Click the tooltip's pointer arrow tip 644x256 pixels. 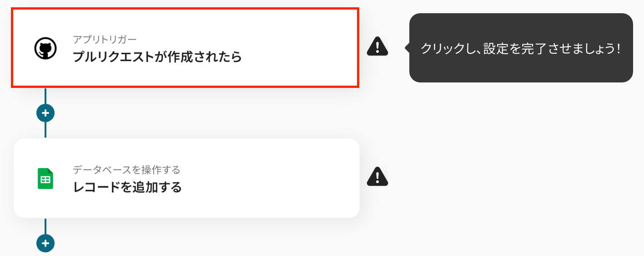pos(406,47)
